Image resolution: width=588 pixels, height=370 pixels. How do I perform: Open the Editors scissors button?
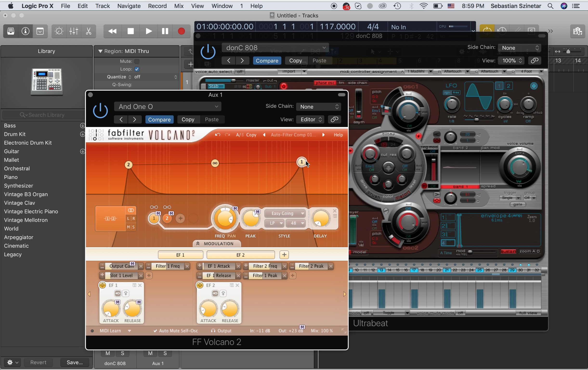(x=88, y=31)
